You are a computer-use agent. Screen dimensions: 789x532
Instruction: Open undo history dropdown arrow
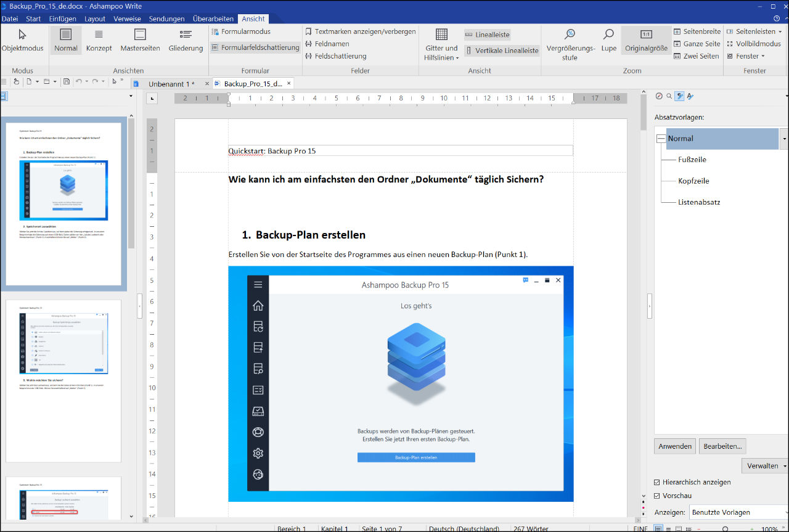pyautogui.click(x=87, y=81)
